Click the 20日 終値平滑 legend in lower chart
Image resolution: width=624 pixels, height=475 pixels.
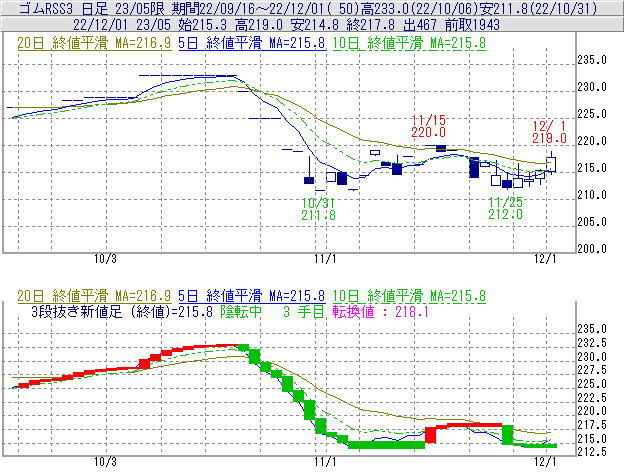pos(94,296)
